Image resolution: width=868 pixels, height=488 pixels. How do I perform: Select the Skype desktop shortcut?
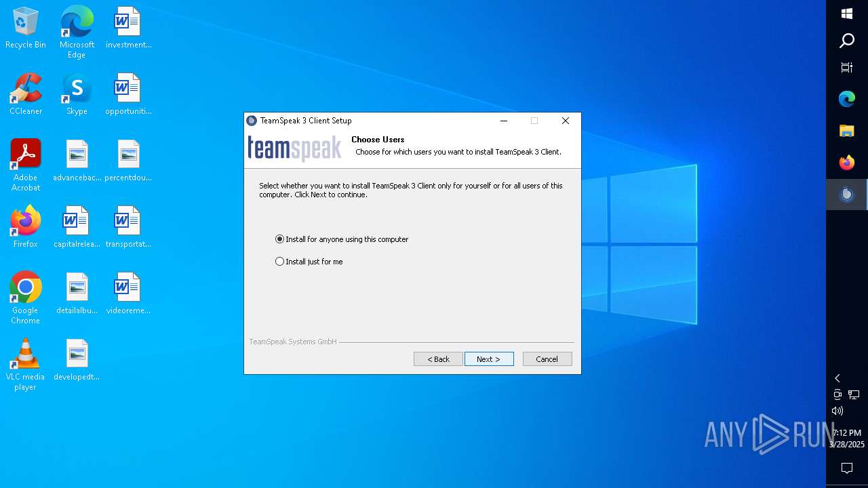click(x=77, y=95)
